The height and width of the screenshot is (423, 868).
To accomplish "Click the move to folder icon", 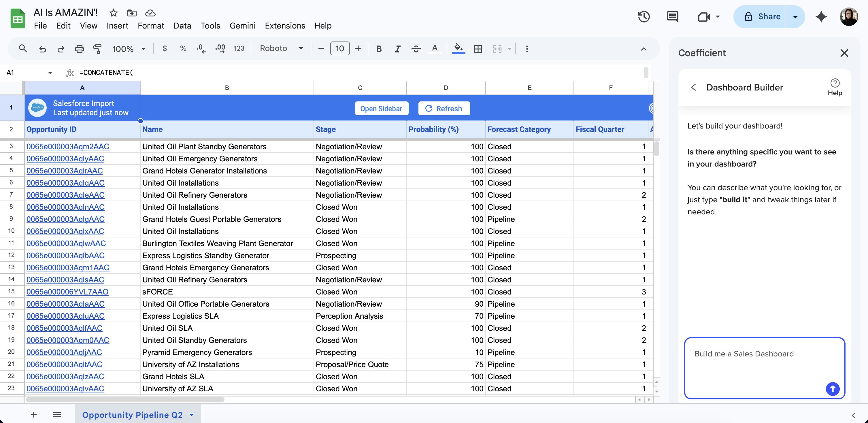I will tap(132, 13).
